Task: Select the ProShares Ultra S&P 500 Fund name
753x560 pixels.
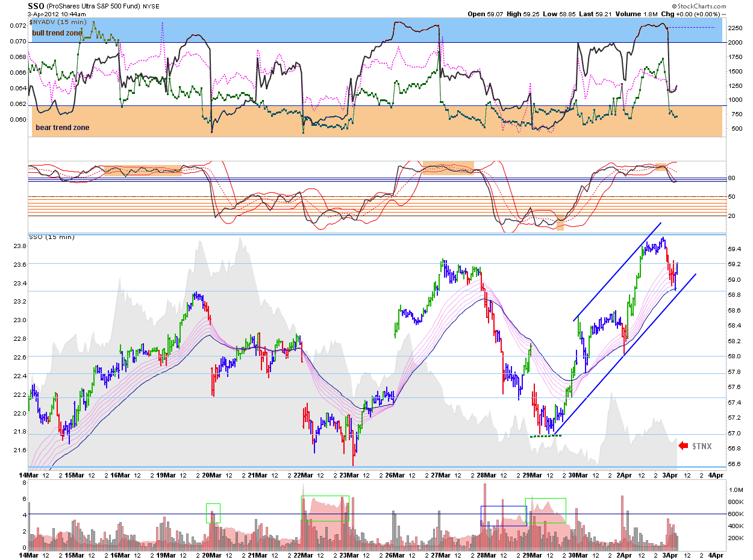Action: click(x=94, y=7)
